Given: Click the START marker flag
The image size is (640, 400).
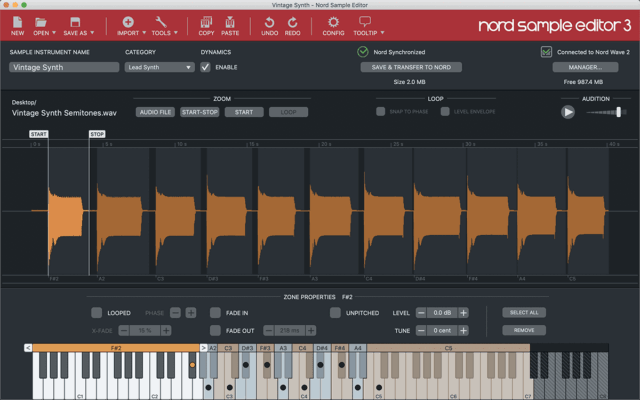Looking at the screenshot, I should 38,134.
